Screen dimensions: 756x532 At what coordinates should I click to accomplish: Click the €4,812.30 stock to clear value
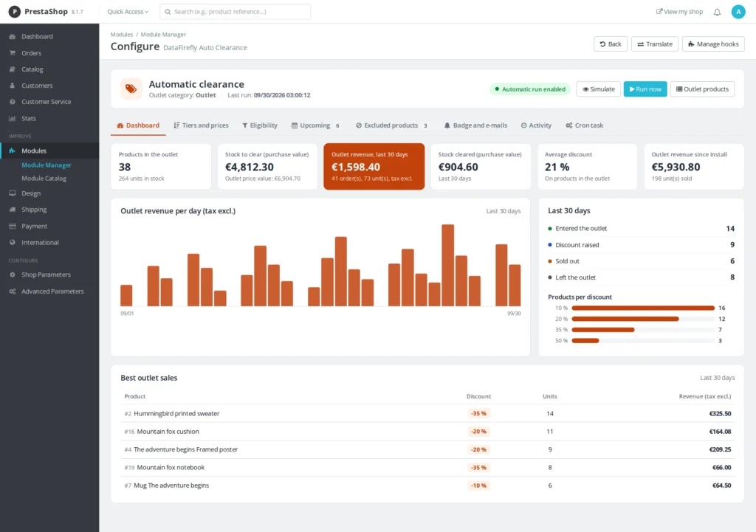250,167
